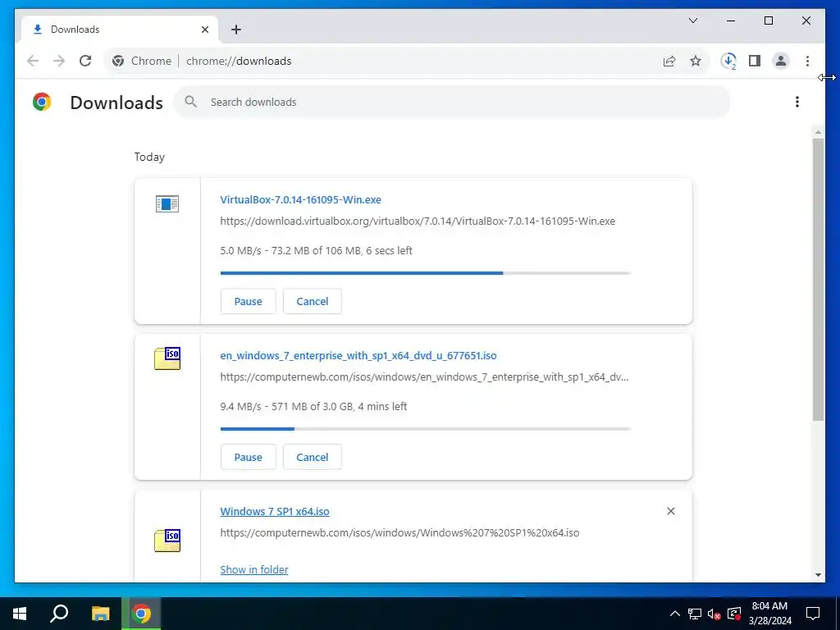The width and height of the screenshot is (840, 630).
Task: Click the network tray icon
Action: coord(695,614)
